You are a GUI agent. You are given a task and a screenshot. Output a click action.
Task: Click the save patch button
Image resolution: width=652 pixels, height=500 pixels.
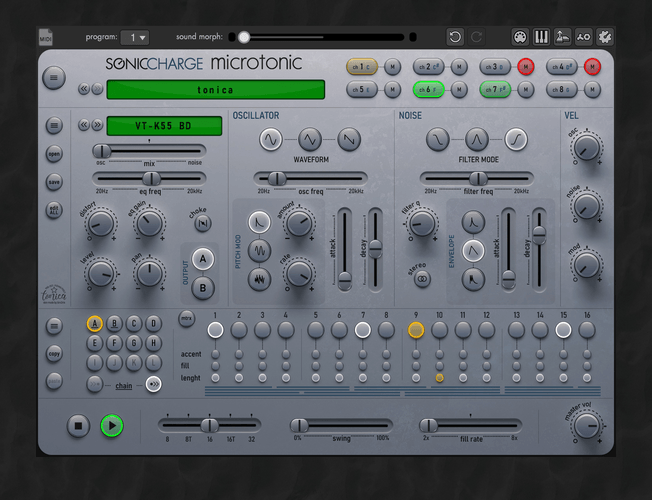click(54, 182)
